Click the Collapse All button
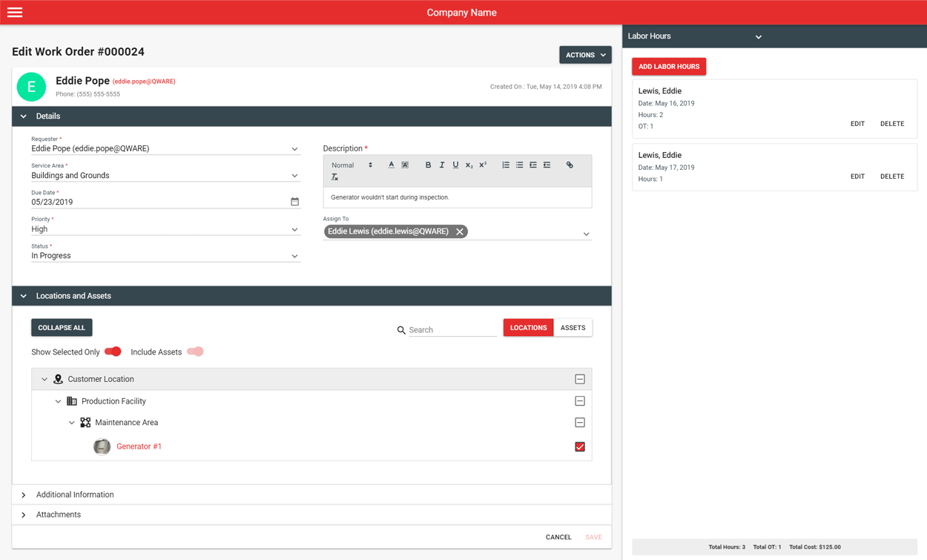 point(62,328)
